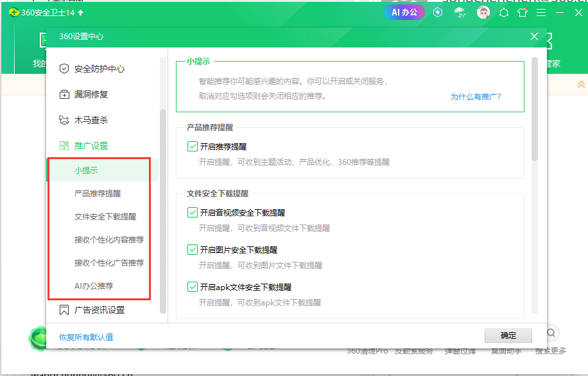Click the shield icon beside 安全防护中心
The image size is (588, 376).
coord(64,69)
